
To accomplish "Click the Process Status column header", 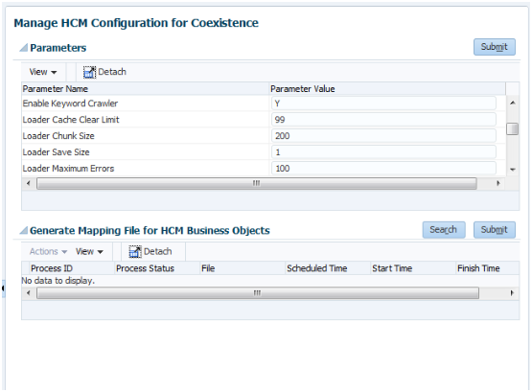I will point(145,268).
